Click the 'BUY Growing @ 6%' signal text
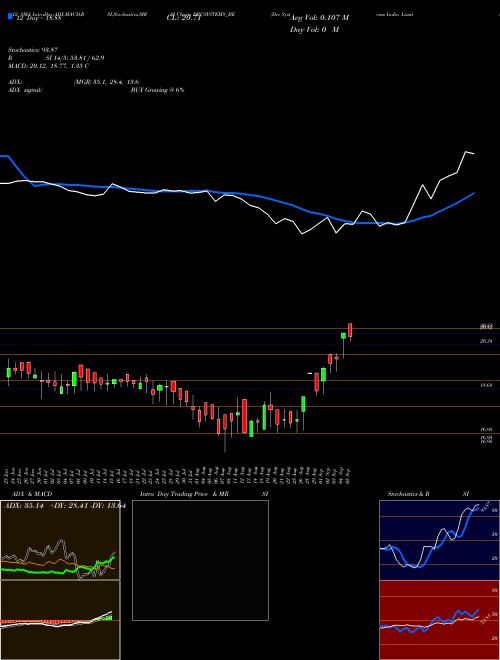 tap(157, 90)
